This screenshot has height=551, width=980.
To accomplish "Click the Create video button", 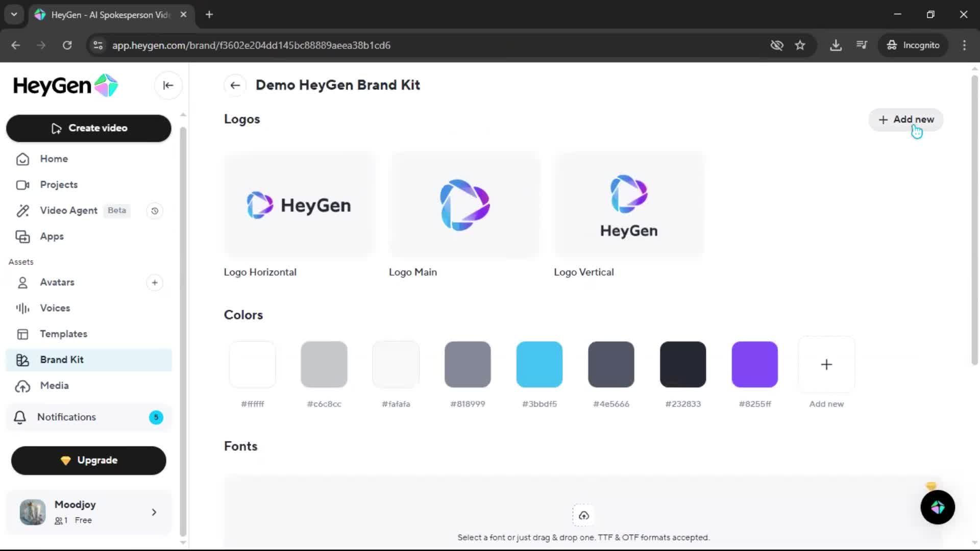I will click(x=88, y=128).
